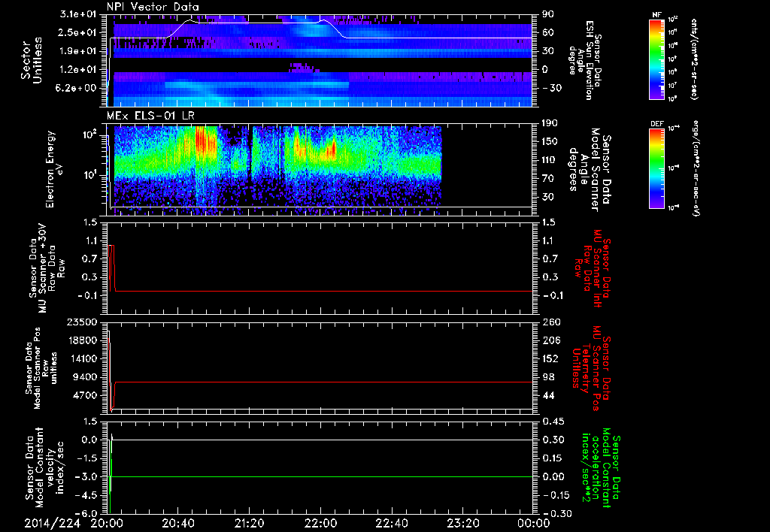Screen dimensions: 770x532
Task: Click the 'Sector Unitless' axis title
Action: point(31,60)
